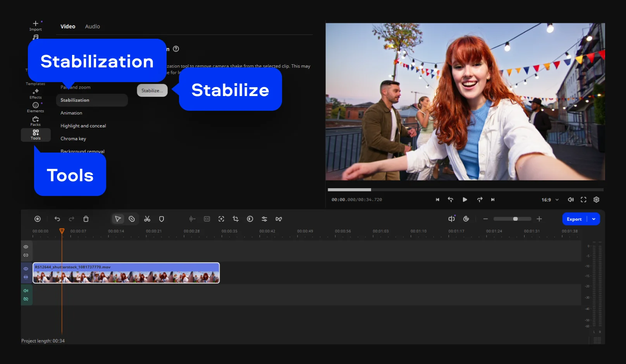
Task: Seek using the preview progress bar
Action: click(x=466, y=190)
